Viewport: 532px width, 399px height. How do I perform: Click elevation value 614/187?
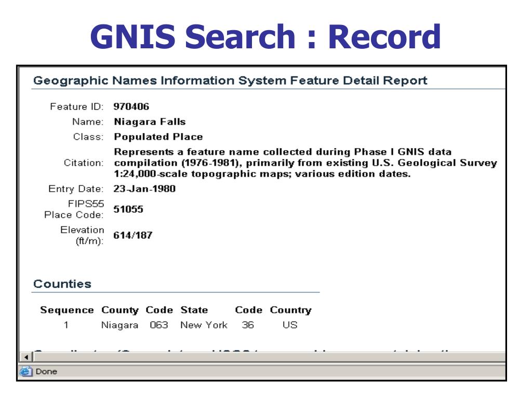coord(133,235)
